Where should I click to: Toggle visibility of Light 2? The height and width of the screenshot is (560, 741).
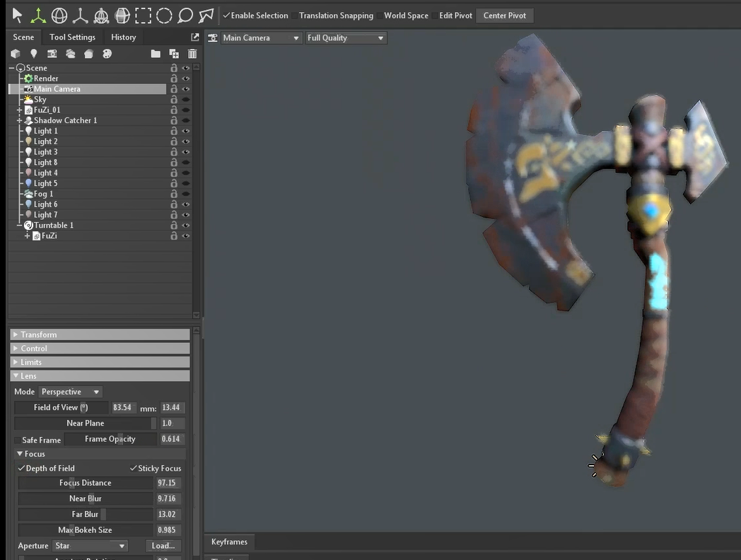[x=186, y=141]
